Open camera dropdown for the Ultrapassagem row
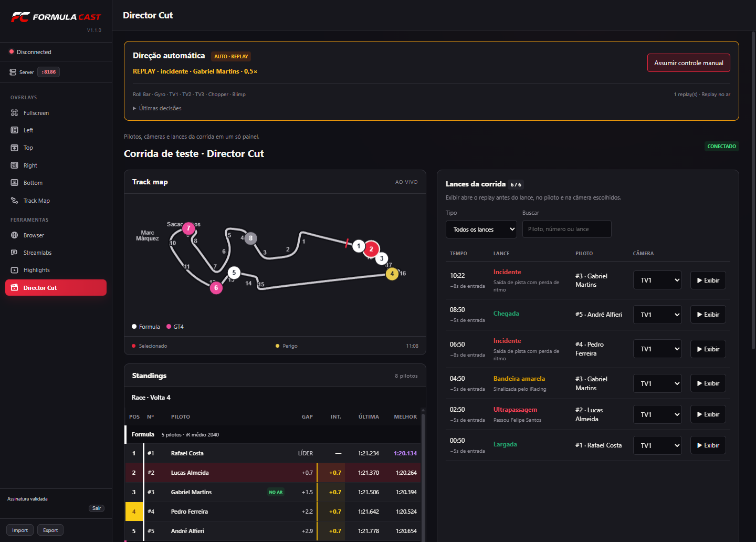This screenshot has height=542, width=756. point(657,414)
